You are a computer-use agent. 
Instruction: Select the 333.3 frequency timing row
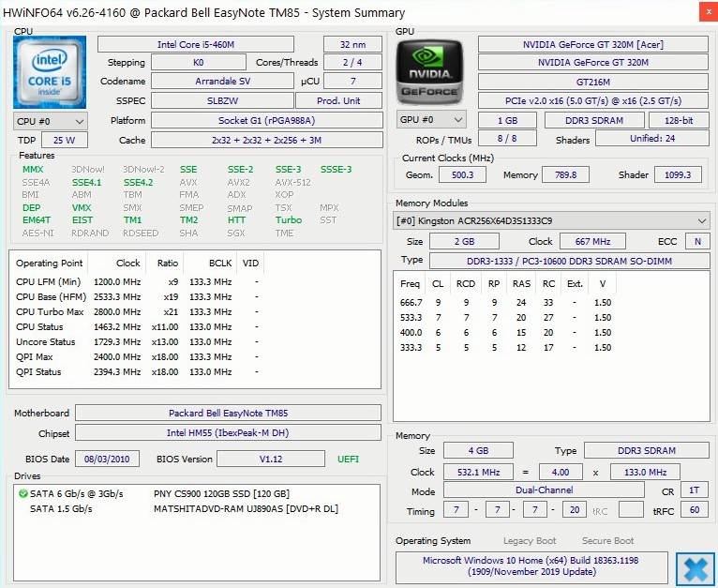(506, 347)
